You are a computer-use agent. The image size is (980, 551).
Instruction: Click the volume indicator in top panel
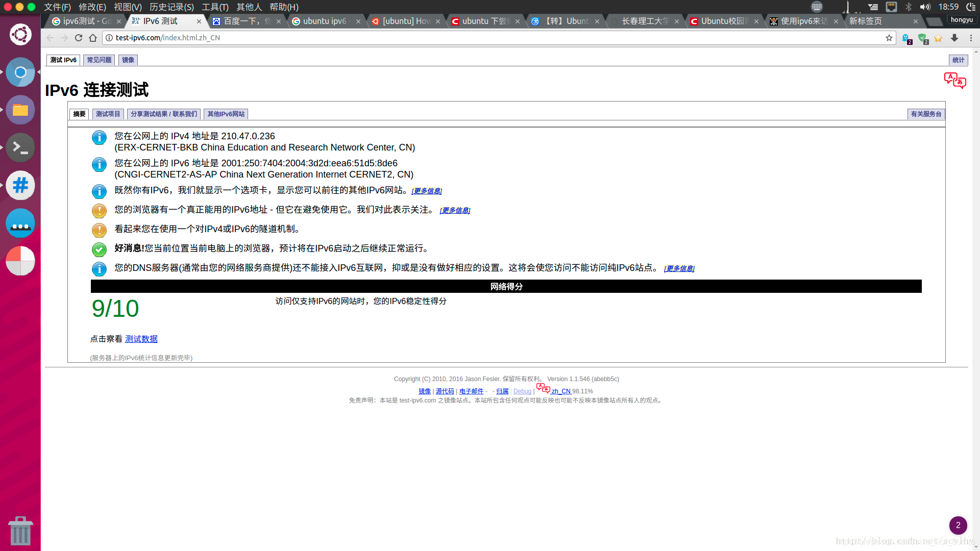tap(925, 7)
